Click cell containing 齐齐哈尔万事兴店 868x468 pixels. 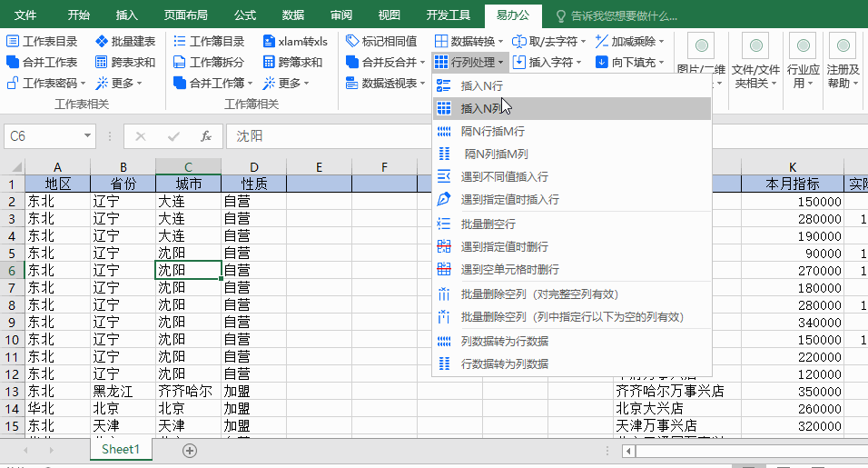pos(676,392)
